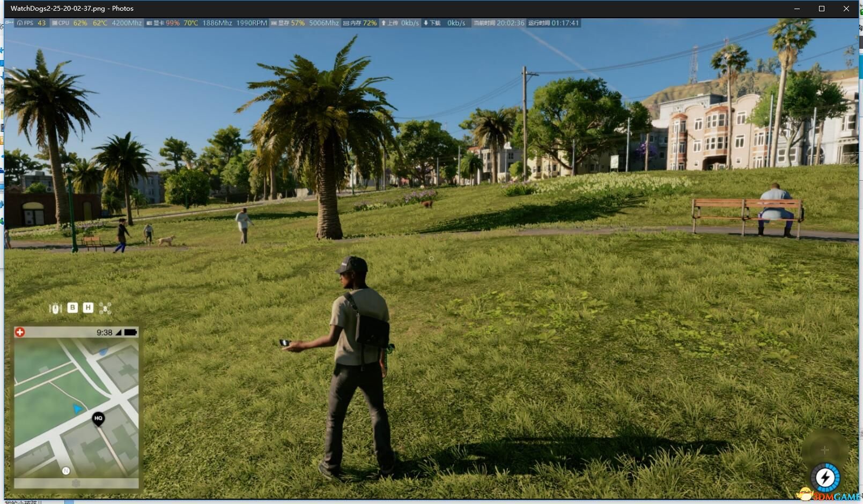Minimize the Photos window

click(796, 9)
